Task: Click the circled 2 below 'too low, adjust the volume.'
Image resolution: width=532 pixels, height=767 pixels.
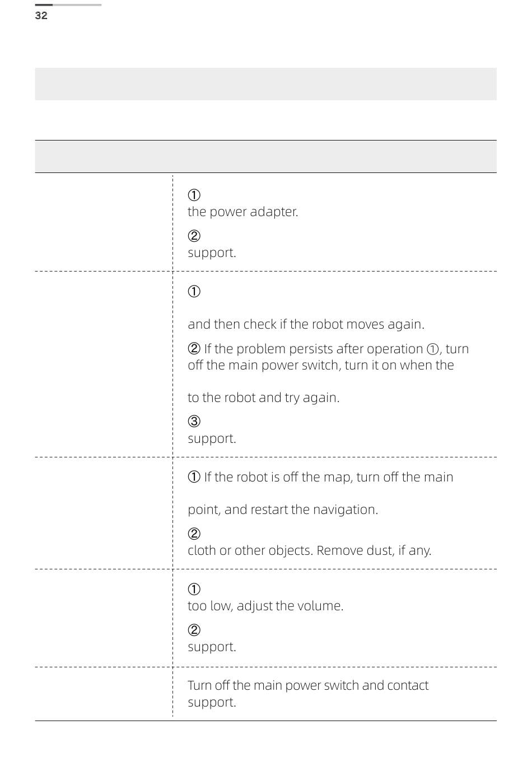Action: pos(194,630)
